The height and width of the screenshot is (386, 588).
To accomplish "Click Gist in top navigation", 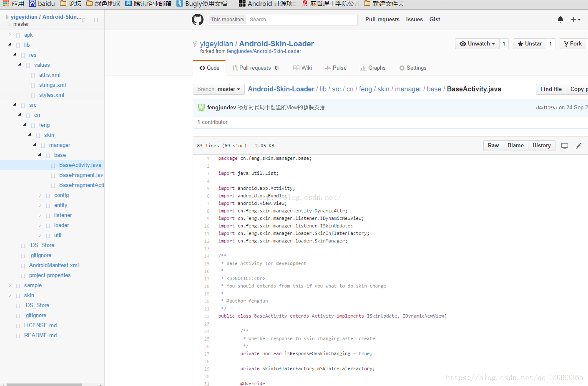I will point(435,20).
